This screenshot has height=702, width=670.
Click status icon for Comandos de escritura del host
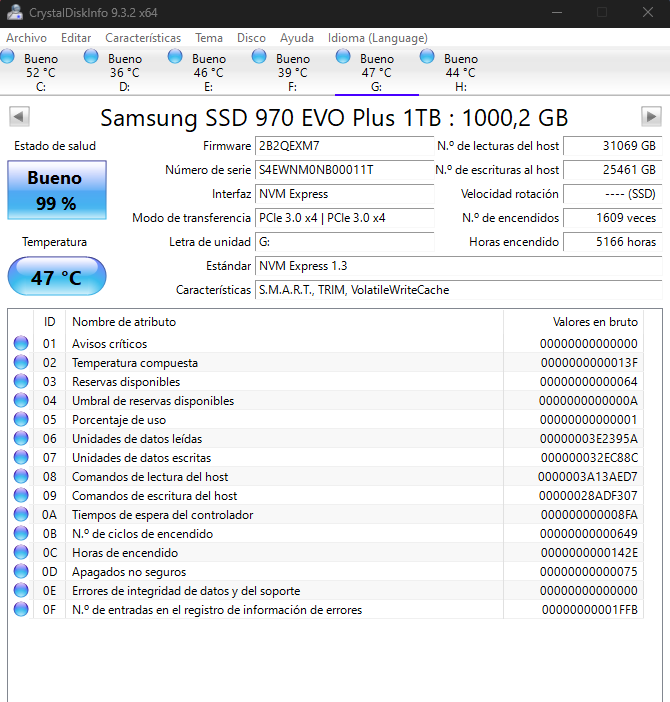(21, 496)
